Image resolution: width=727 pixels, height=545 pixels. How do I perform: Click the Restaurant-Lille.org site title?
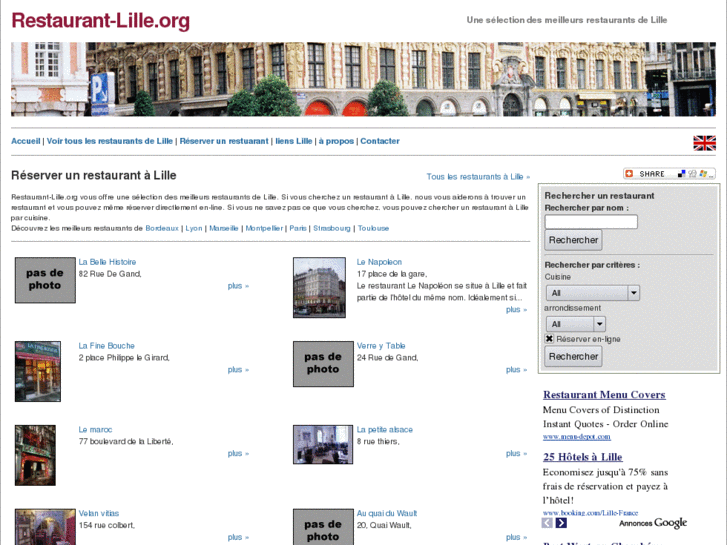point(101,21)
